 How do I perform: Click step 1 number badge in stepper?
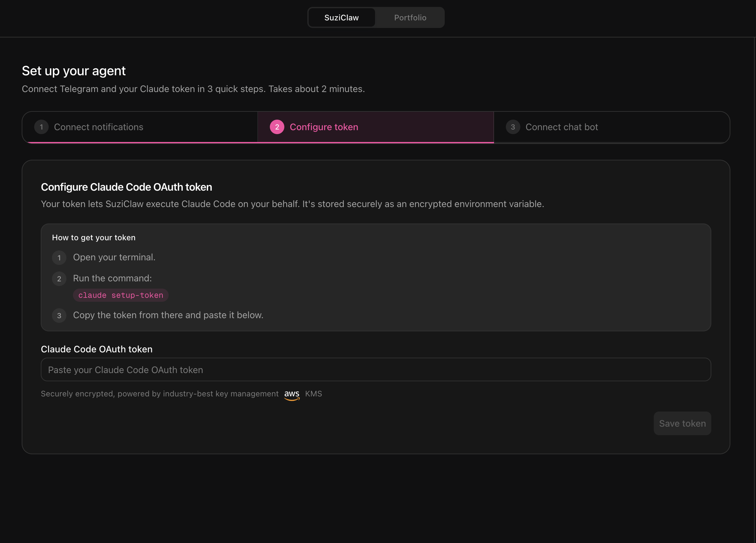click(x=41, y=127)
